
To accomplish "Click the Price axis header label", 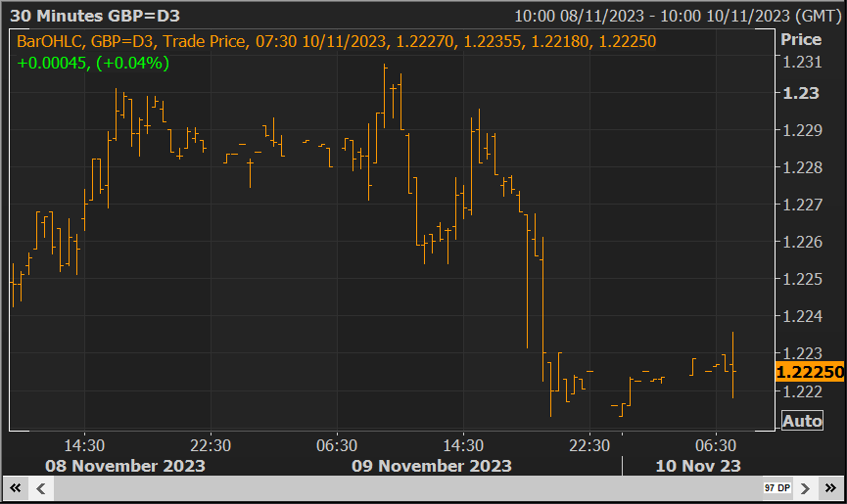I will pyautogui.click(x=801, y=39).
